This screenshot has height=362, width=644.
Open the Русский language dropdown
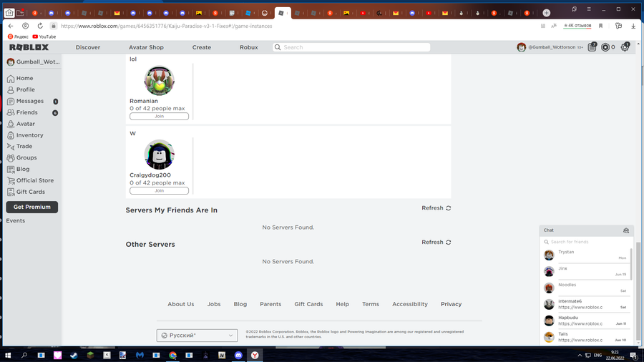tap(197, 336)
